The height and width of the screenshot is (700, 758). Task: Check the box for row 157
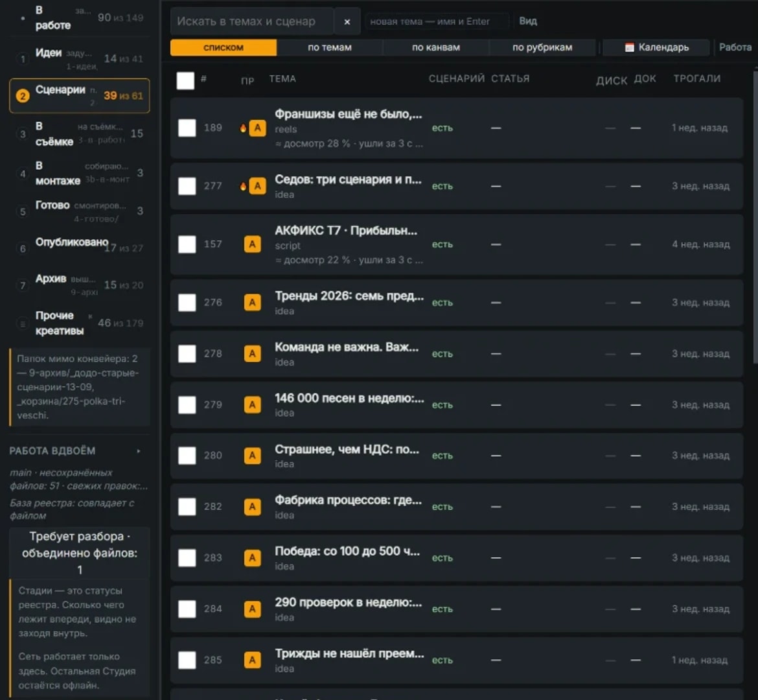click(187, 244)
